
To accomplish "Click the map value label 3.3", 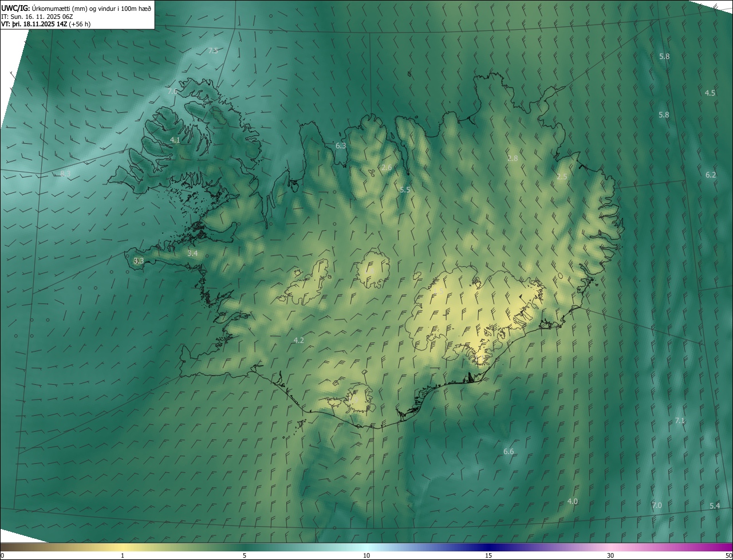I will click(x=139, y=261).
